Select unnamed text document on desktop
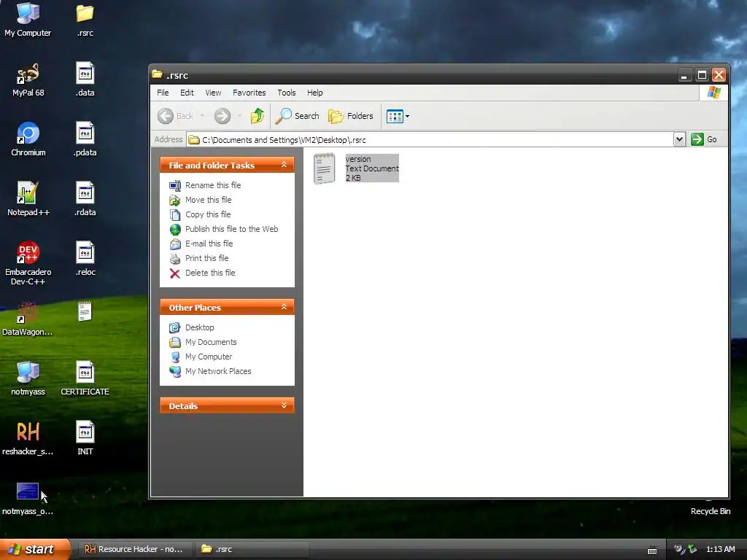 pos(85,312)
